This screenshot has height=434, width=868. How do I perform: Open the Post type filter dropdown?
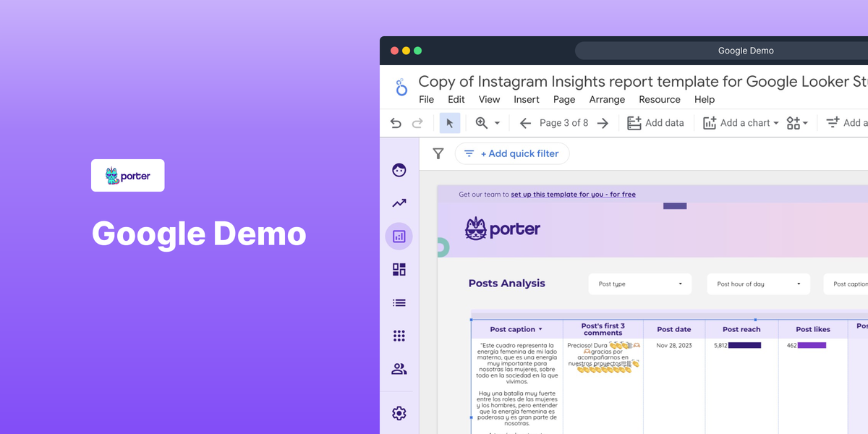(x=639, y=284)
